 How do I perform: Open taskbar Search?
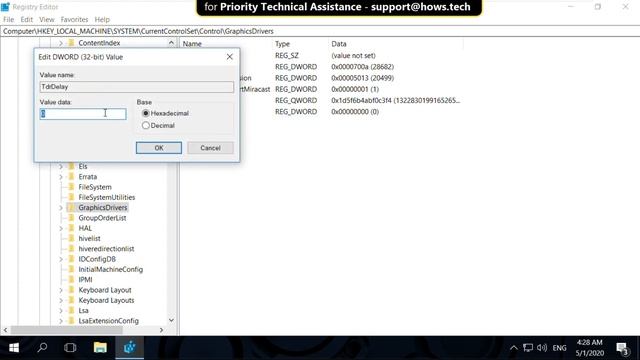42,348
